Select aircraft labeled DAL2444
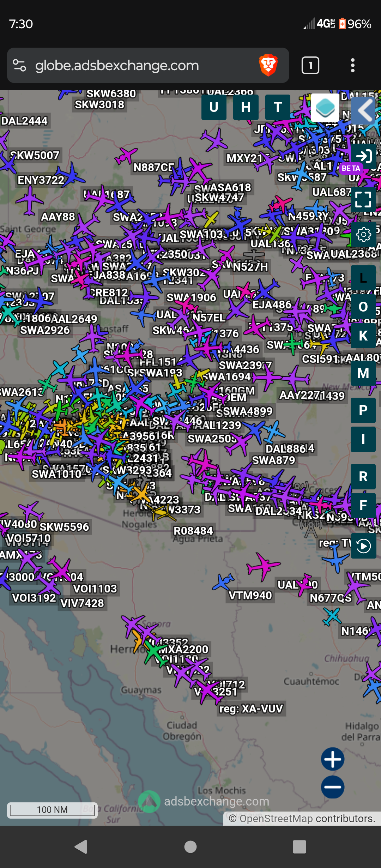381x868 pixels. 24,121
